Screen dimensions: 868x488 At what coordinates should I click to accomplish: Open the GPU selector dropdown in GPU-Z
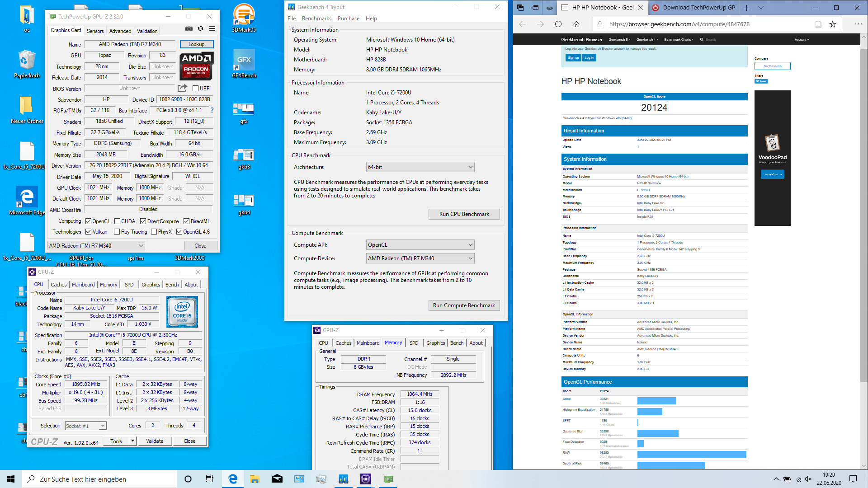pos(96,246)
